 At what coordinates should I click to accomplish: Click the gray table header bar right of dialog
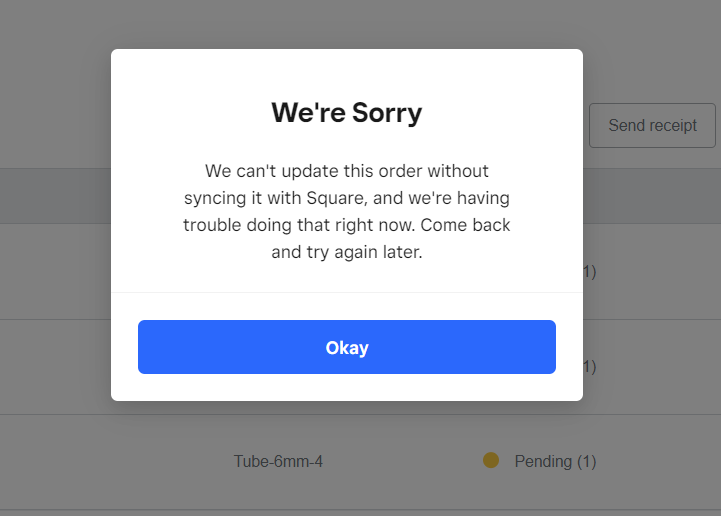click(650, 195)
